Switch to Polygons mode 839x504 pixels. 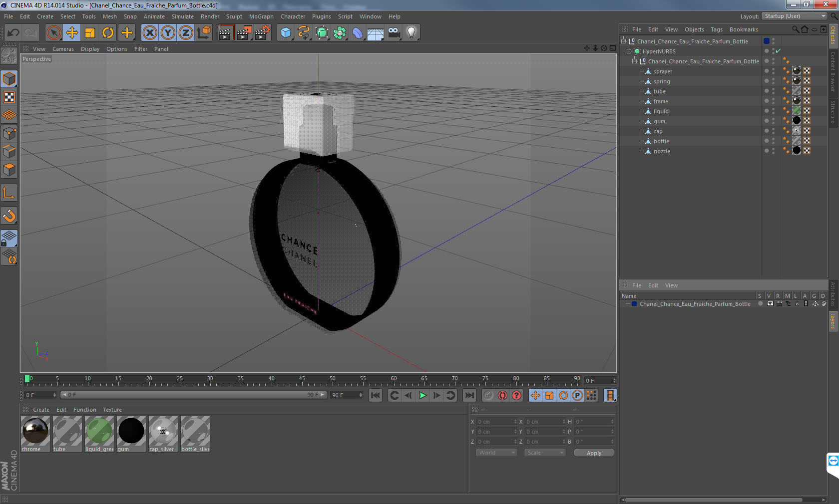click(x=9, y=170)
